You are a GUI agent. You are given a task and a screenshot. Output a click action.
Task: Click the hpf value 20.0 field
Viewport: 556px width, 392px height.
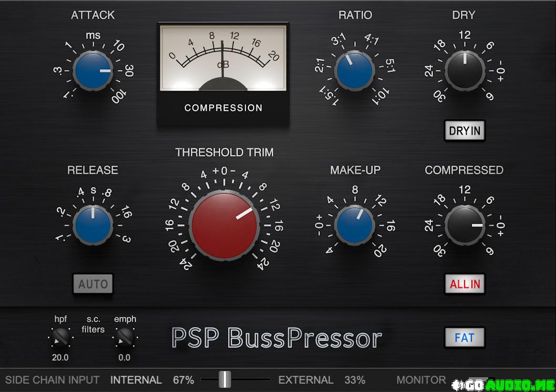[60, 358]
